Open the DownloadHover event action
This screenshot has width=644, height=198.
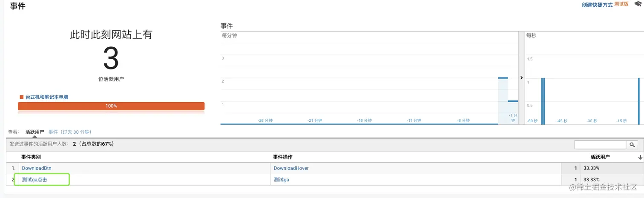(291, 168)
